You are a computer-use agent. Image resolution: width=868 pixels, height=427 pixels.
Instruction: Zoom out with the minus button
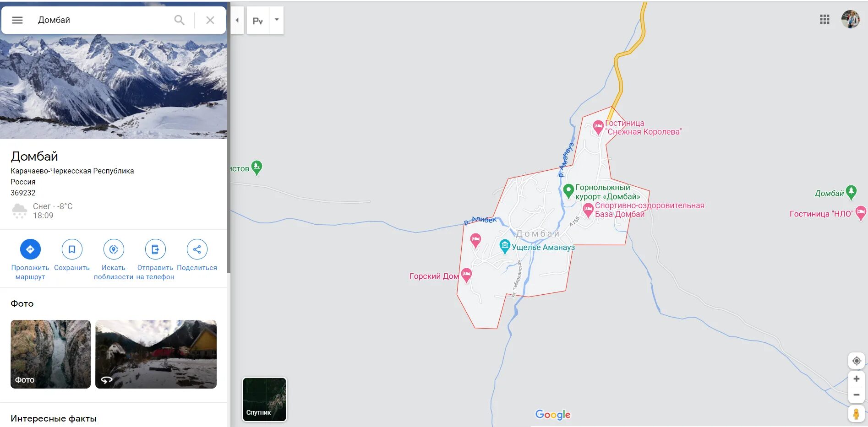coord(856,395)
